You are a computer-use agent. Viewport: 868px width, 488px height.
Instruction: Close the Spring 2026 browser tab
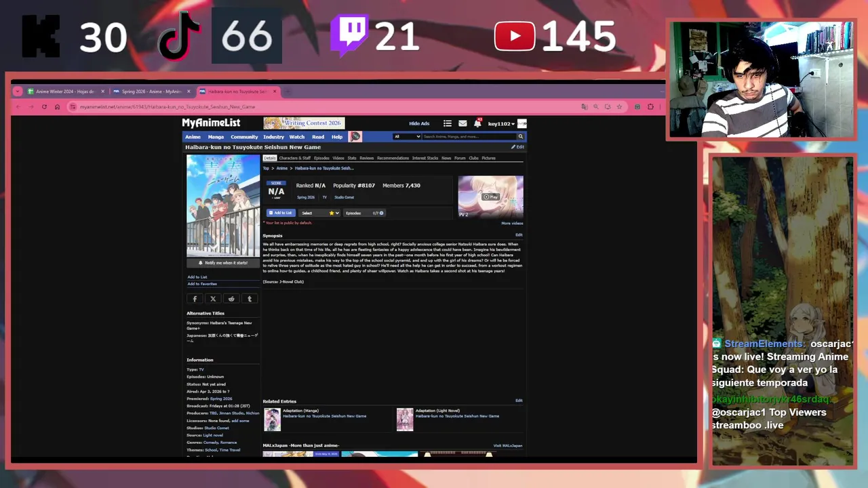[189, 91]
